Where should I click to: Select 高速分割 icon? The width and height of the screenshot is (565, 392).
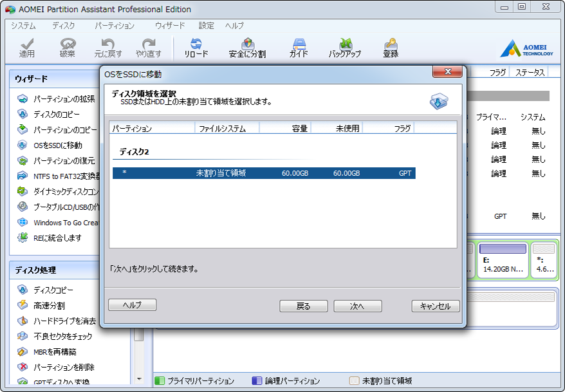click(23, 305)
